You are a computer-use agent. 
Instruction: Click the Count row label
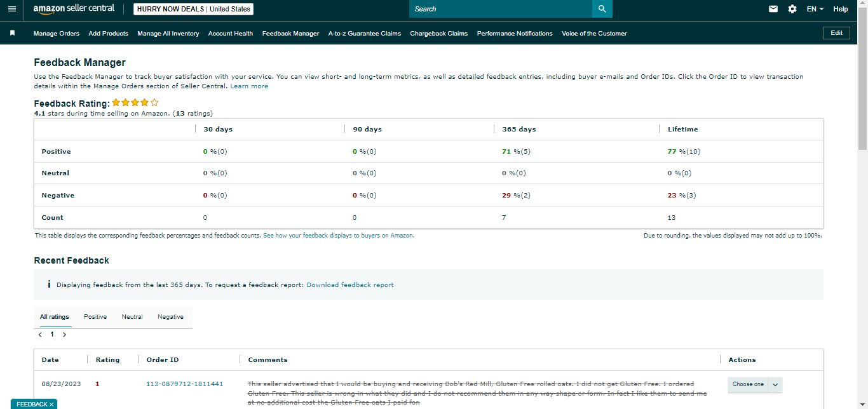[53, 217]
